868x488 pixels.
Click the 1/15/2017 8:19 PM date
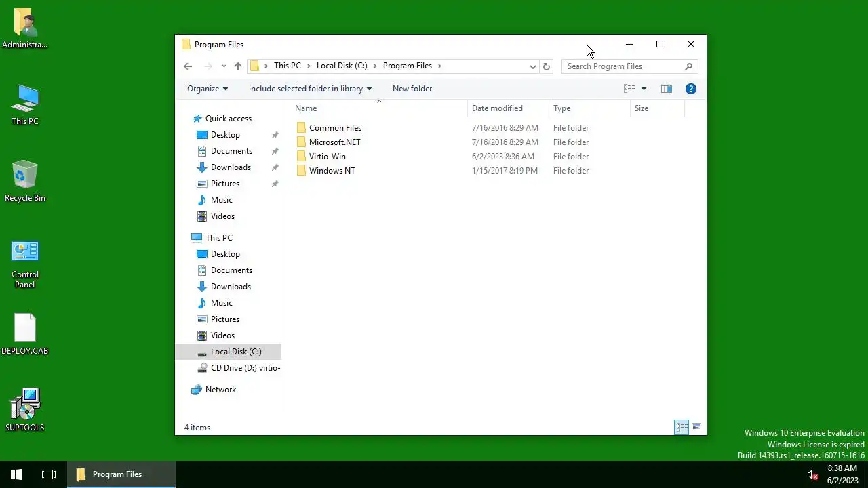pos(505,171)
